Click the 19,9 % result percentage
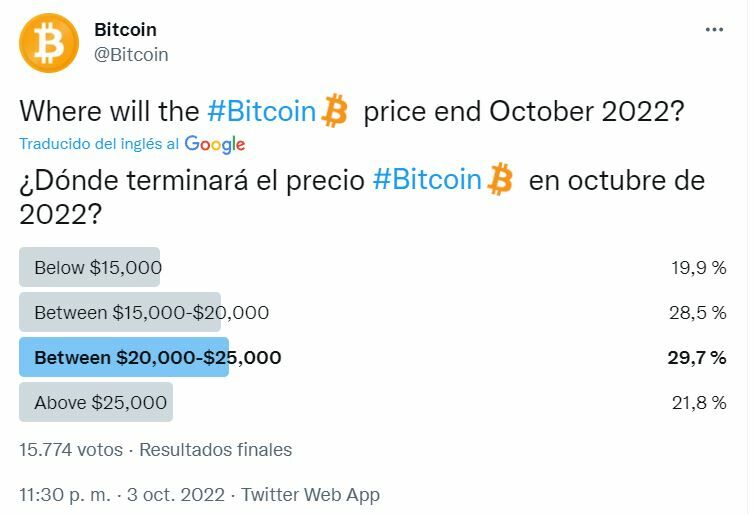This screenshot has width=754, height=515. 698,268
